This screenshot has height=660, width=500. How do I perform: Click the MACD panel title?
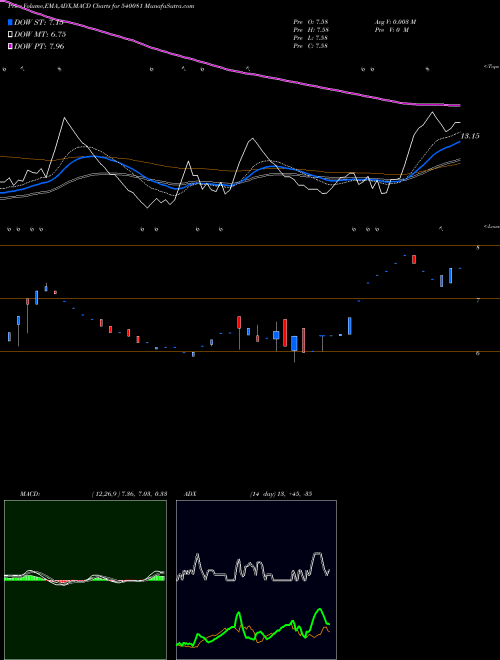point(30,494)
